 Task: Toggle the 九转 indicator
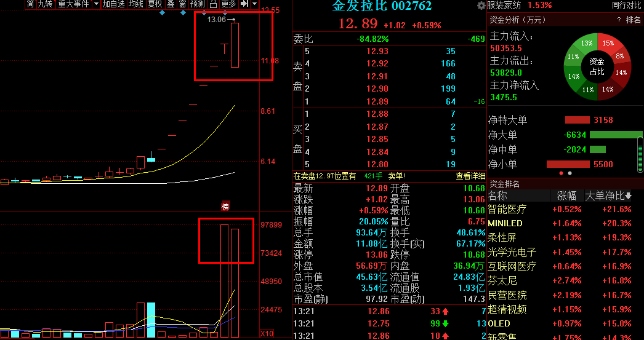[x=45, y=4]
